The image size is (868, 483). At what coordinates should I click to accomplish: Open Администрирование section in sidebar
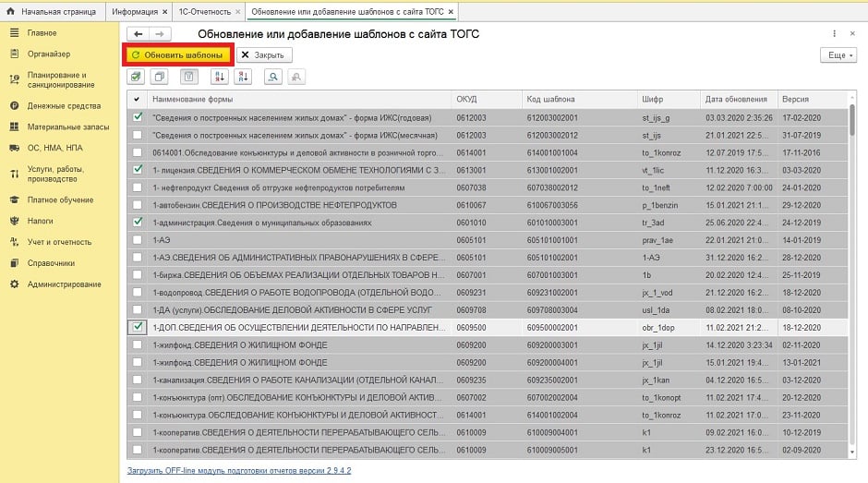[x=64, y=284]
